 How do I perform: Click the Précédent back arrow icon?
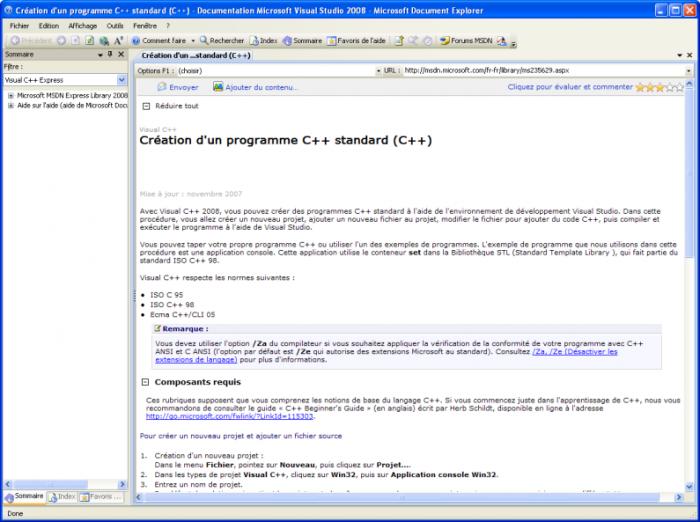tap(15, 41)
